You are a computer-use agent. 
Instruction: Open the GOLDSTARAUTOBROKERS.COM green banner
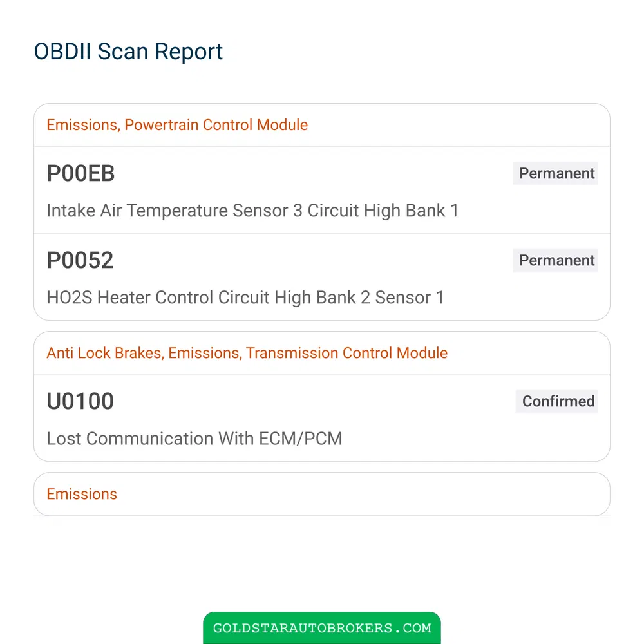click(x=322, y=628)
